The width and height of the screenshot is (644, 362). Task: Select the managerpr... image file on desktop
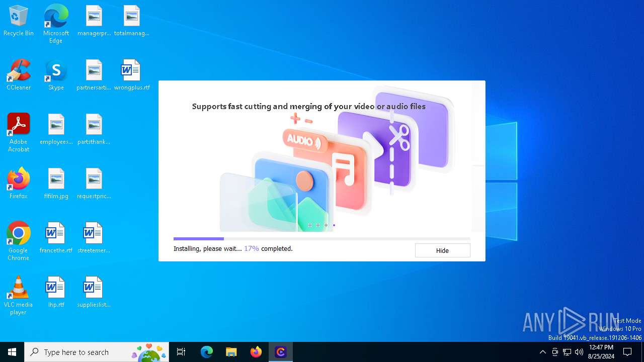(x=94, y=21)
